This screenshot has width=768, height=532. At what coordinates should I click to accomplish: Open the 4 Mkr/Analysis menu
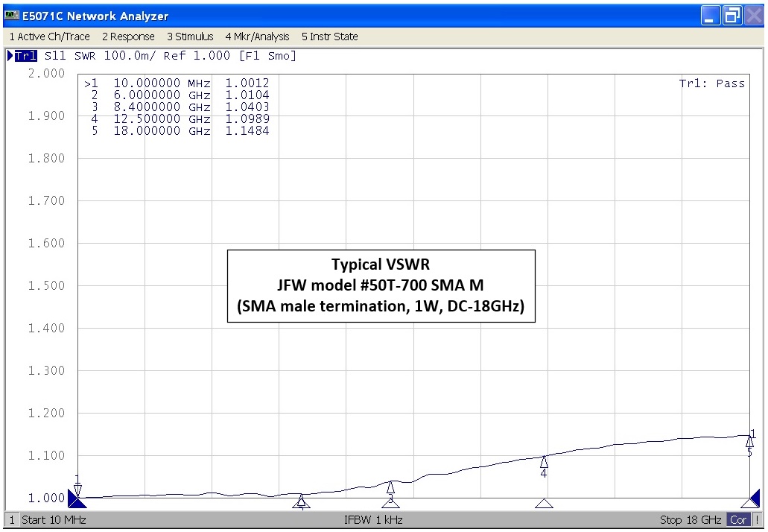tap(257, 37)
